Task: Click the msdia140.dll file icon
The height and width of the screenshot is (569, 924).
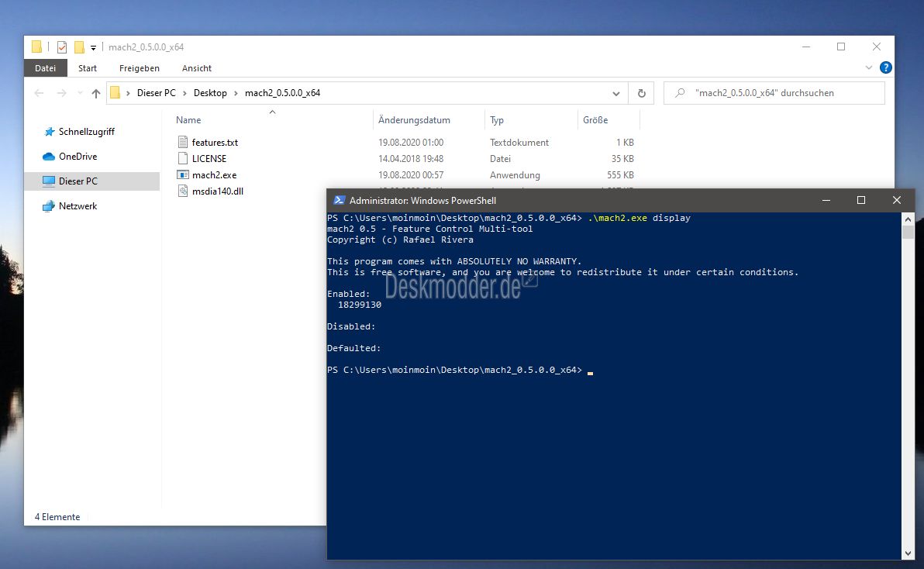Action: click(x=183, y=191)
